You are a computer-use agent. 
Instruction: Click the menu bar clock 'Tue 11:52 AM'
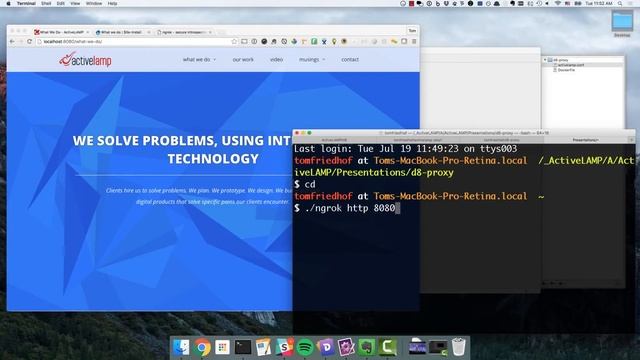click(599, 3)
